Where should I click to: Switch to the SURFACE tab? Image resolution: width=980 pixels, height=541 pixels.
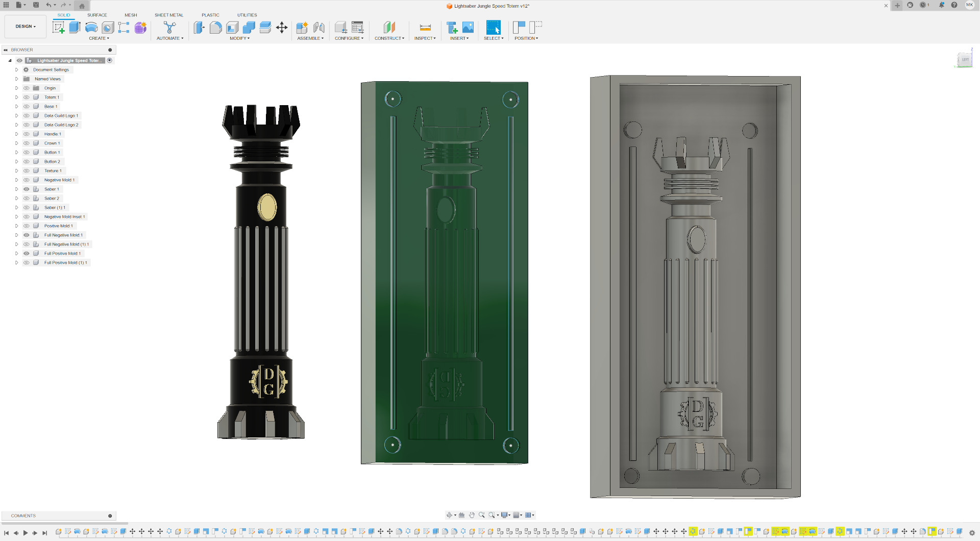tap(97, 15)
